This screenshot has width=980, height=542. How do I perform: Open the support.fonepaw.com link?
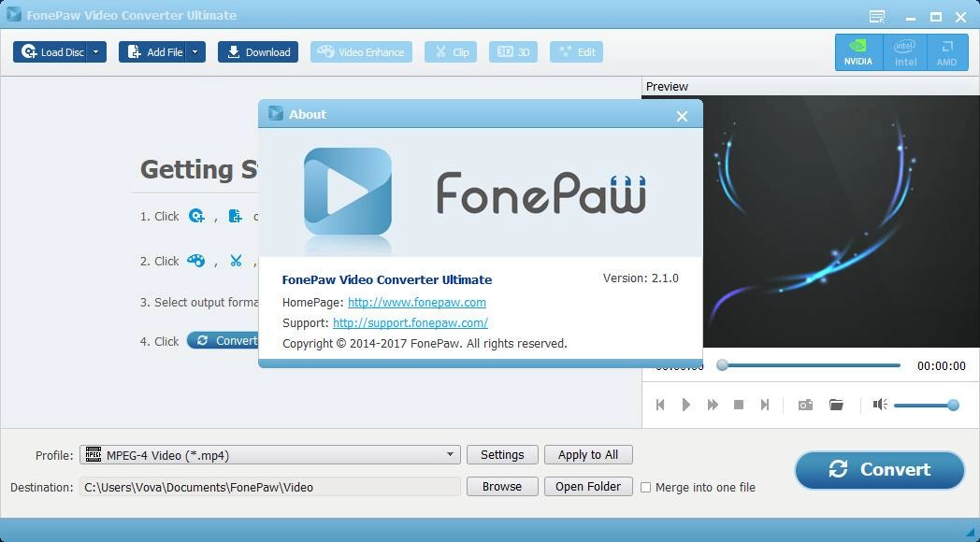(410, 322)
